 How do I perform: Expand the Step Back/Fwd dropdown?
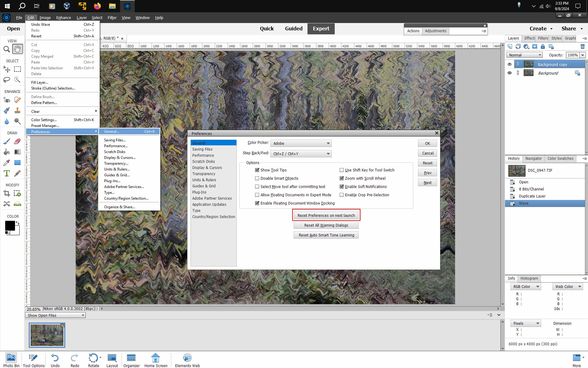(301, 154)
